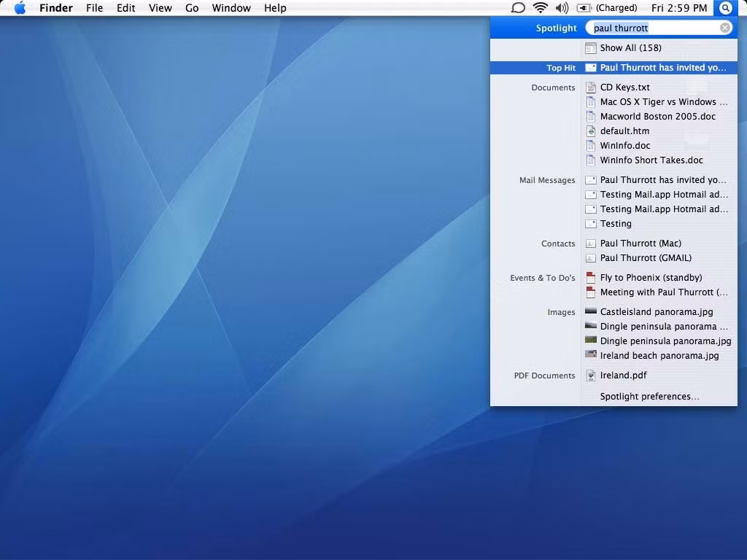
Task: Open the Macworld Boston 2005.doc result
Action: point(657,116)
